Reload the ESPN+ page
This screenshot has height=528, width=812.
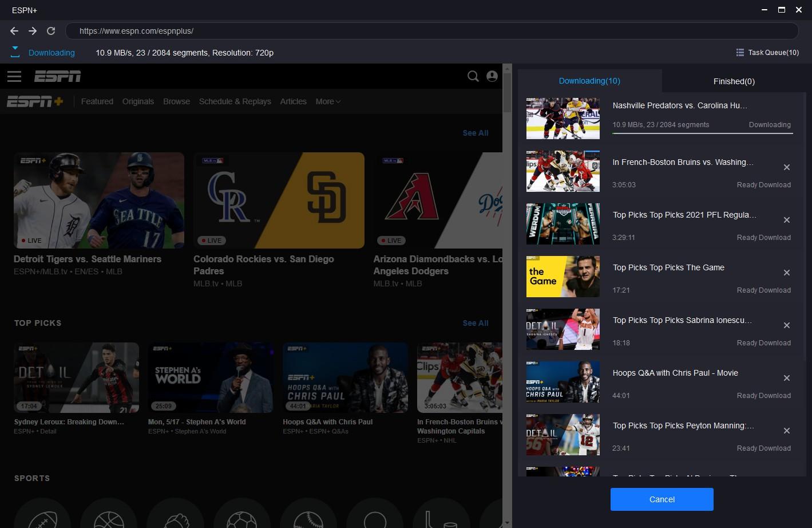51,31
